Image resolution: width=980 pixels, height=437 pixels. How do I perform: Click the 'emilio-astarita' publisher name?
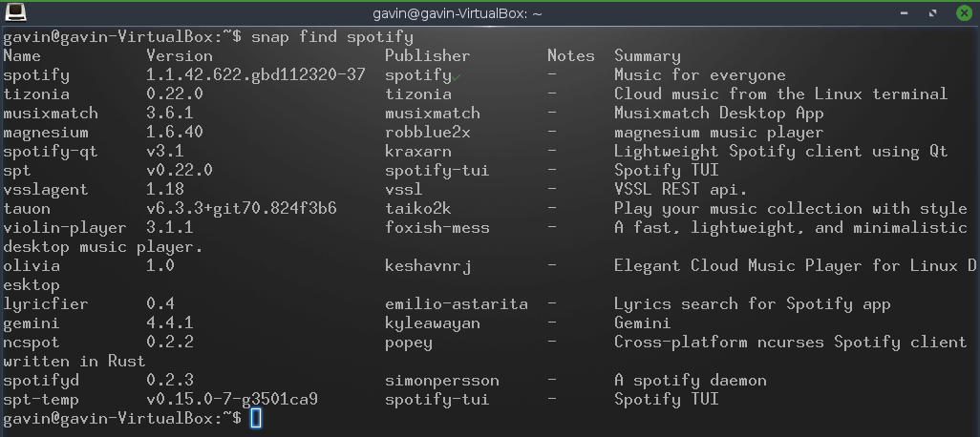click(457, 304)
